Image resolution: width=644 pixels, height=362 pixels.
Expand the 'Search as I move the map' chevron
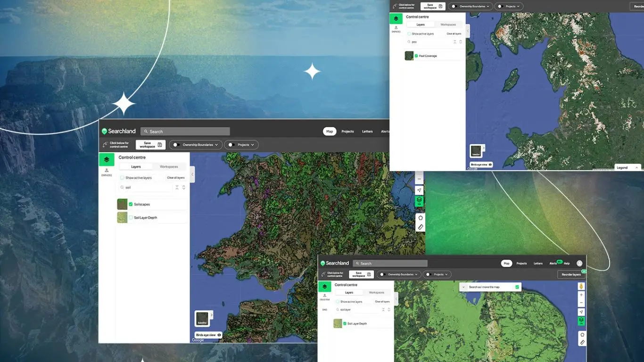463,287
